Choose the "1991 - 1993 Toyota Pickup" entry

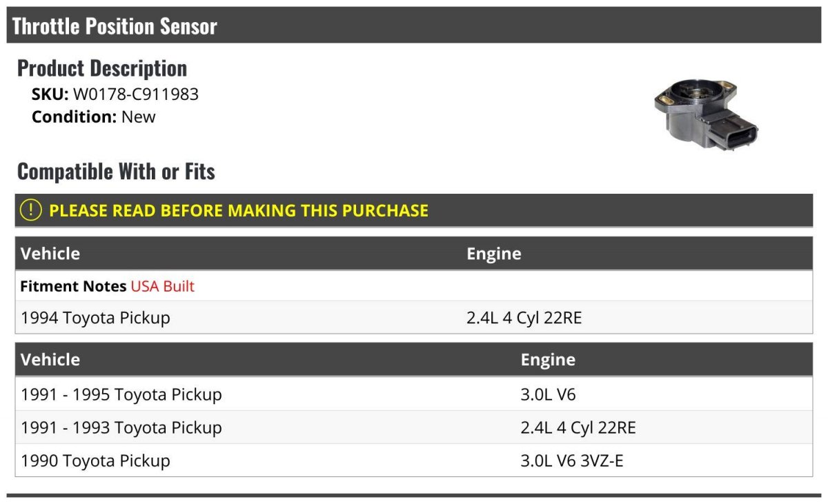[x=121, y=427]
